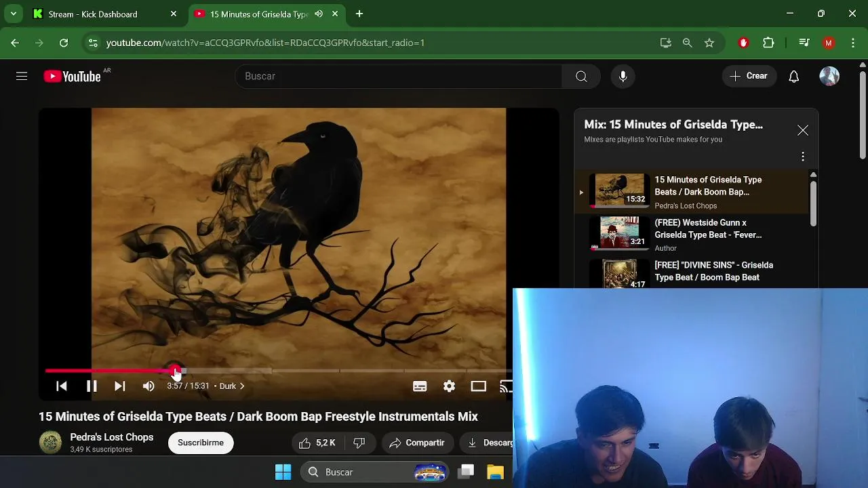Click the search magnifier button

(x=581, y=77)
